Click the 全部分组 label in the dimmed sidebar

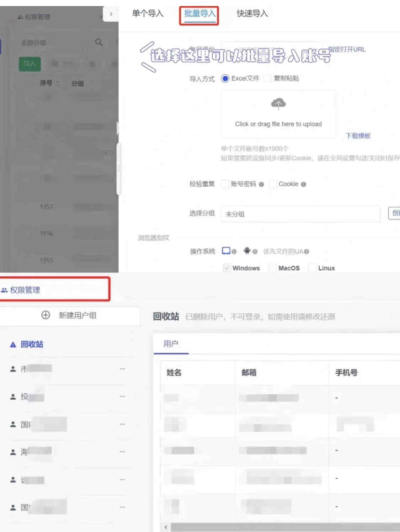(x=33, y=43)
